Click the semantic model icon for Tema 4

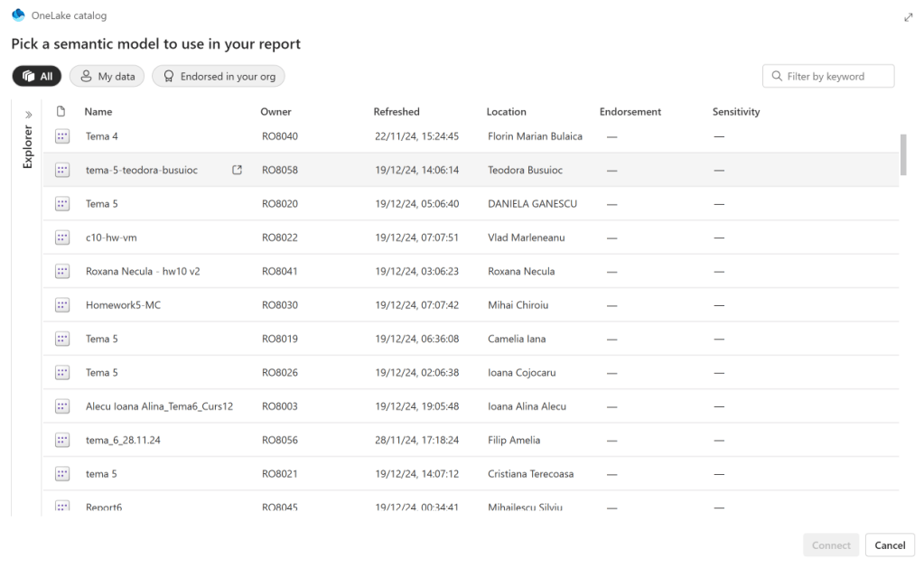pyautogui.click(x=62, y=136)
